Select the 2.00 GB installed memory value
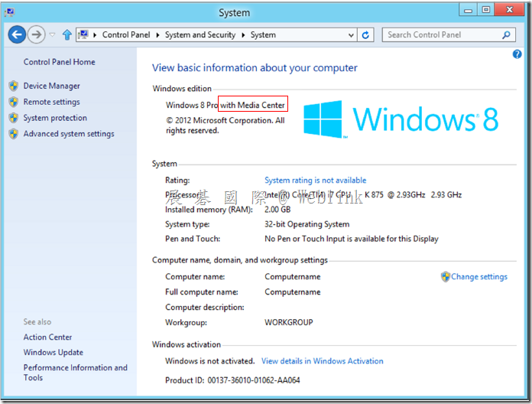Screen dimensions: 532x404 [x=277, y=210]
